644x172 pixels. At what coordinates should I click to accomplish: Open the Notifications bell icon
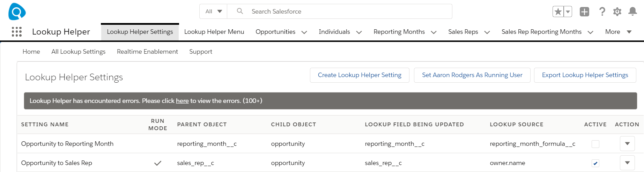pyautogui.click(x=632, y=12)
